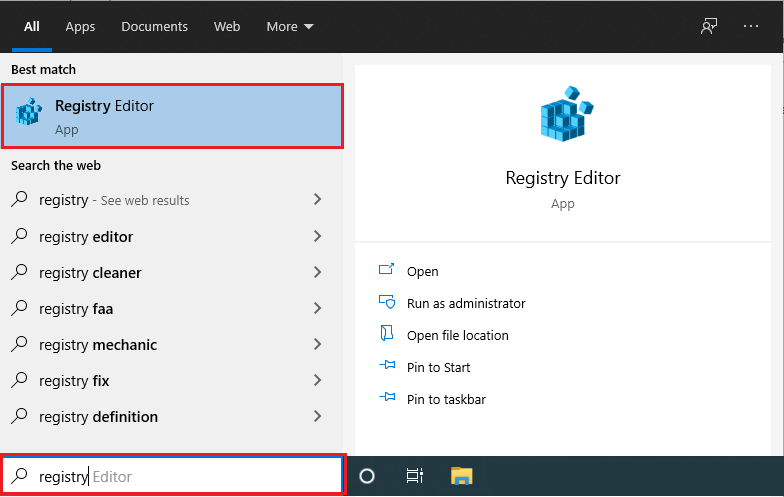Switch to the Documents tab

pyautogui.click(x=155, y=27)
